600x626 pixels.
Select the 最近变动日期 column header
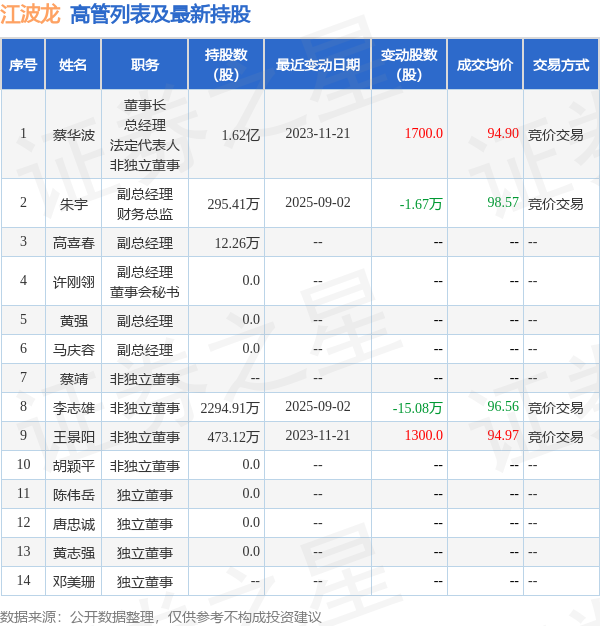318,64
